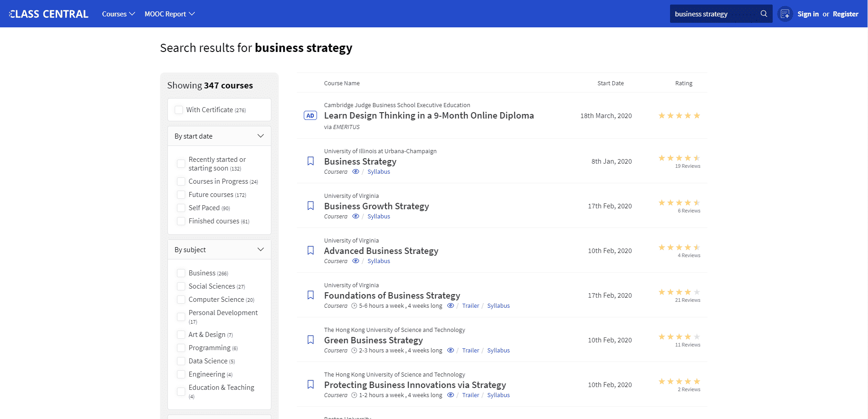Open Advanced Business Strategy course title
The image size is (868, 419).
[381, 251]
